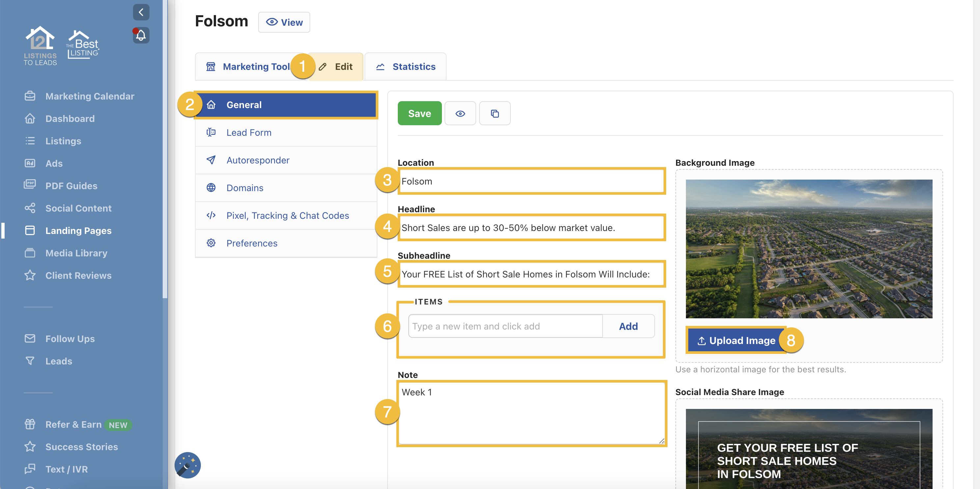Collapse the sidebar with chevron button
The height and width of the screenshot is (489, 980).
(x=141, y=12)
